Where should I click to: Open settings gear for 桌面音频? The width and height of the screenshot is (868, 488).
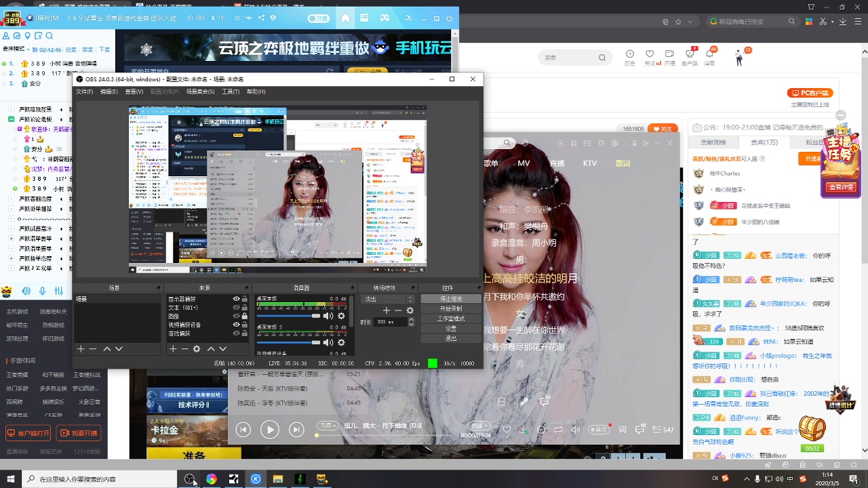pyautogui.click(x=341, y=316)
